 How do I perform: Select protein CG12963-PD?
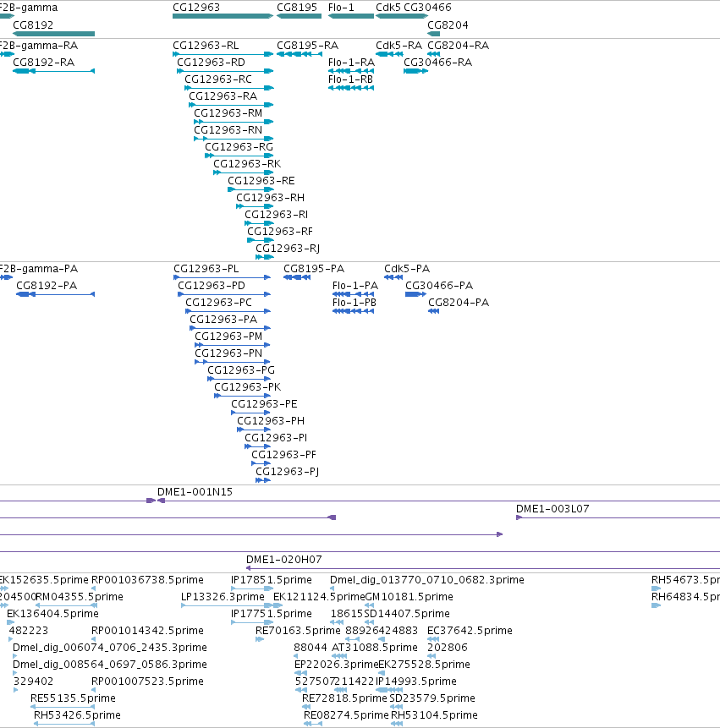[x=224, y=294]
